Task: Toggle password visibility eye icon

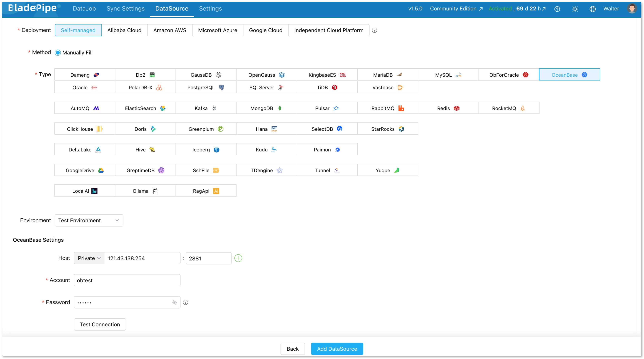Action: point(174,302)
